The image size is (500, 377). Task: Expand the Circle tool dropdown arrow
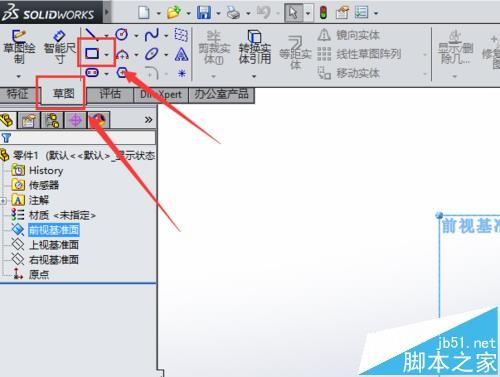136,35
